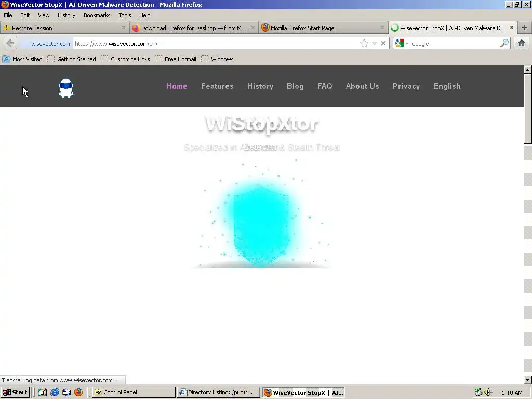Click the wisevector.com site identity button
Image resolution: width=532 pixels, height=399 pixels.
[45, 44]
